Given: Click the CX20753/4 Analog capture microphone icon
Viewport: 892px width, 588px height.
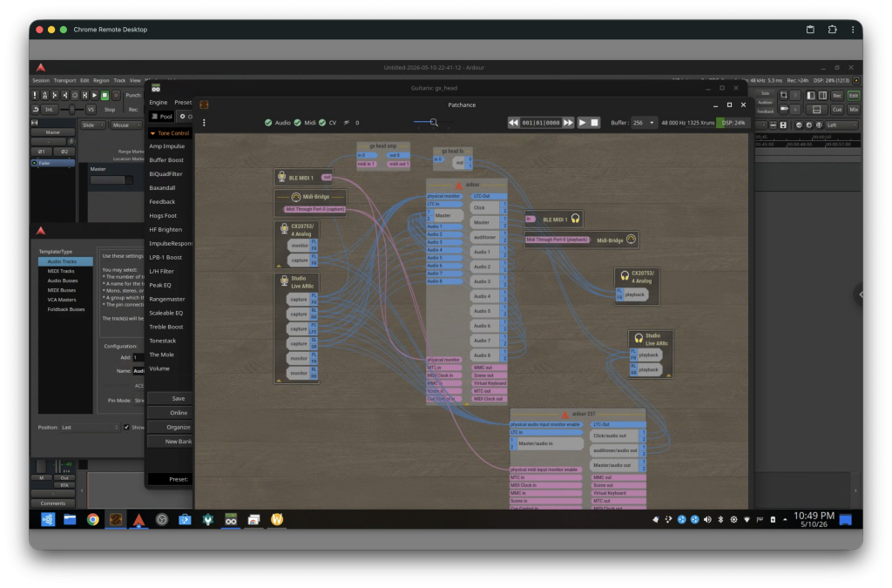Looking at the screenshot, I should [284, 228].
